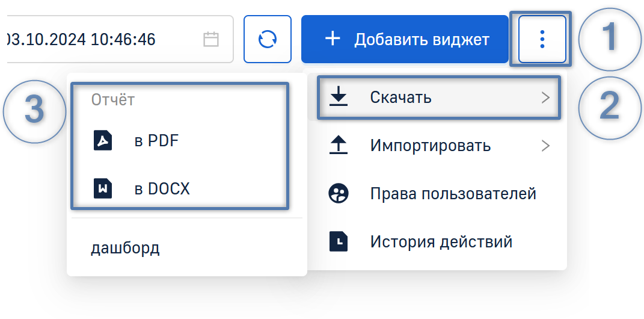
Task: Expand the Импортировать submenu chevron
Action: 545,146
